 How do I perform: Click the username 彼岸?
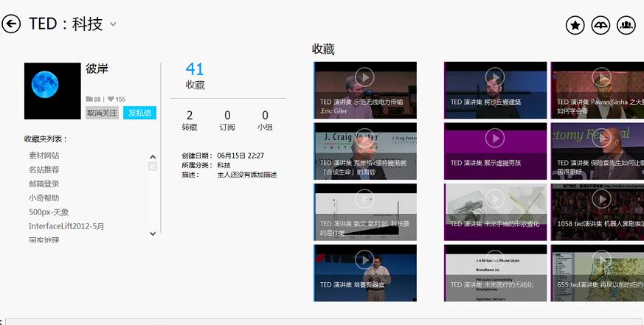(97, 69)
